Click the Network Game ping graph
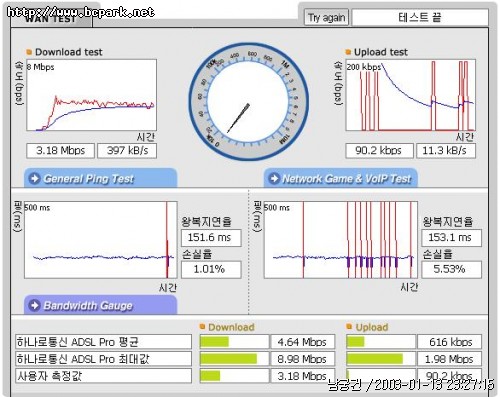 point(341,240)
